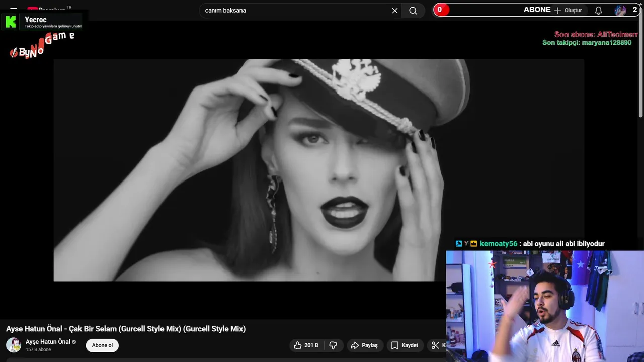Subscribe with the Abone ol button
Screen dimensions: 644x362
point(102,345)
